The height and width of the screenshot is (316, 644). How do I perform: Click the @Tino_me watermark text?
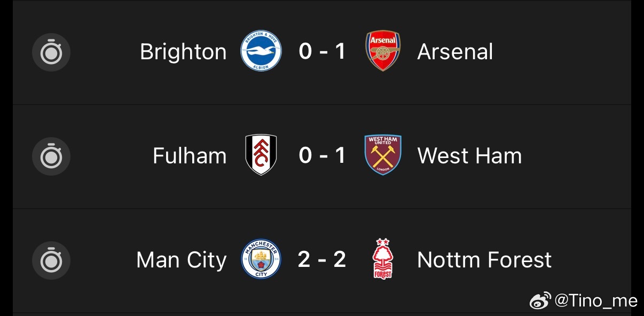pyautogui.click(x=596, y=301)
